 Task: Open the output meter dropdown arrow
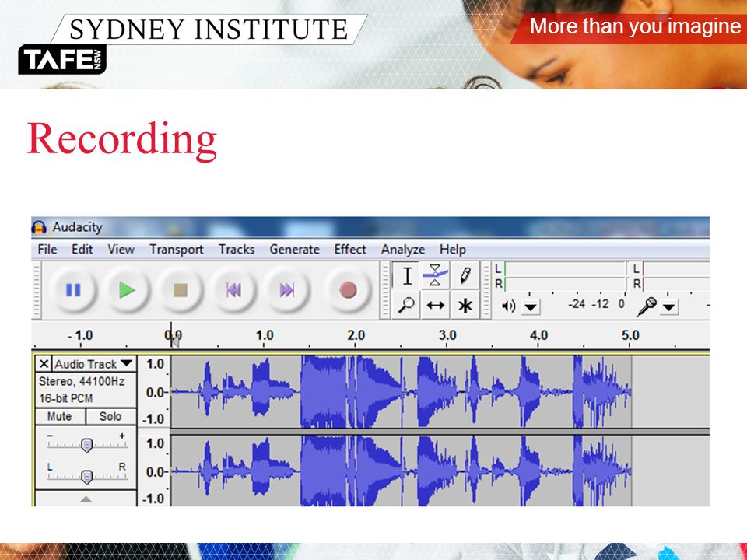coord(531,307)
